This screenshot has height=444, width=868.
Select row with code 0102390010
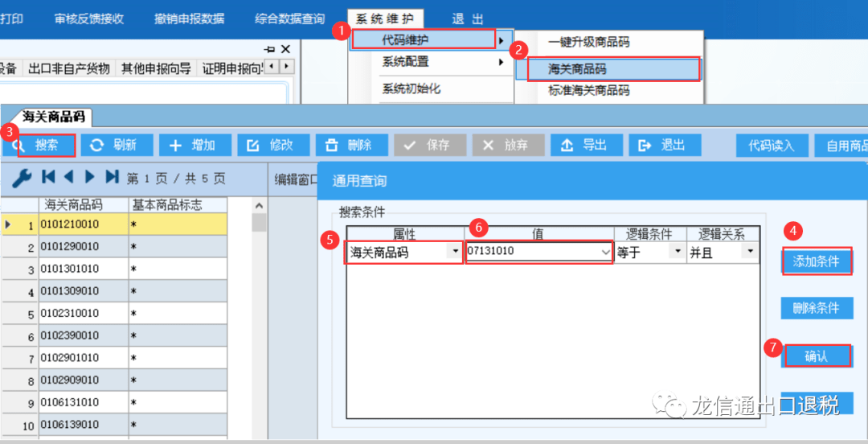tap(113, 335)
